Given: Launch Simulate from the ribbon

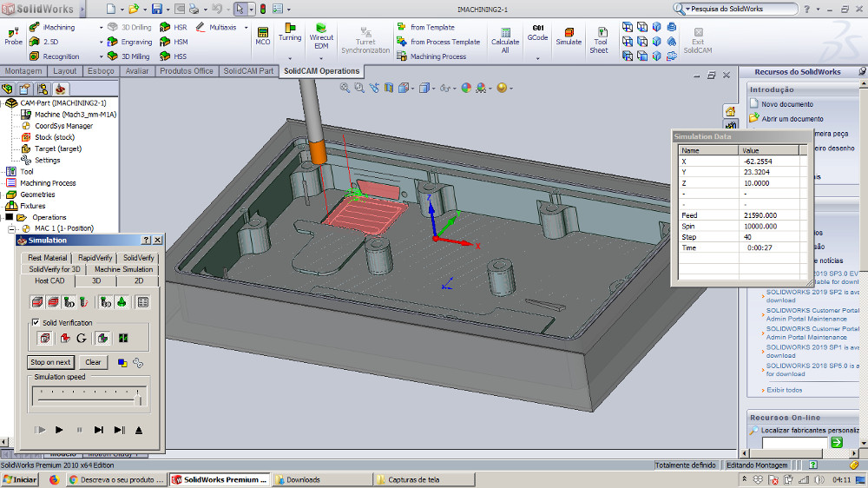Looking at the screenshot, I should click(569, 36).
